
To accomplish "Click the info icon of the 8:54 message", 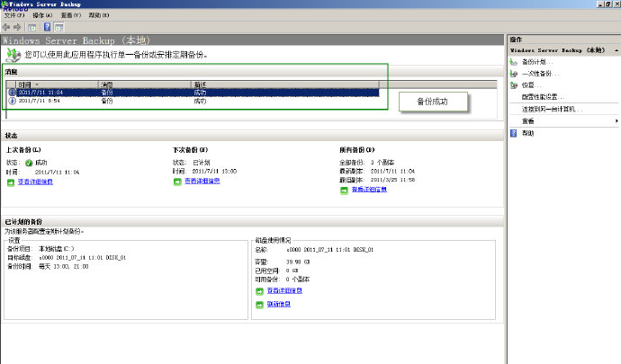I will pyautogui.click(x=13, y=101).
